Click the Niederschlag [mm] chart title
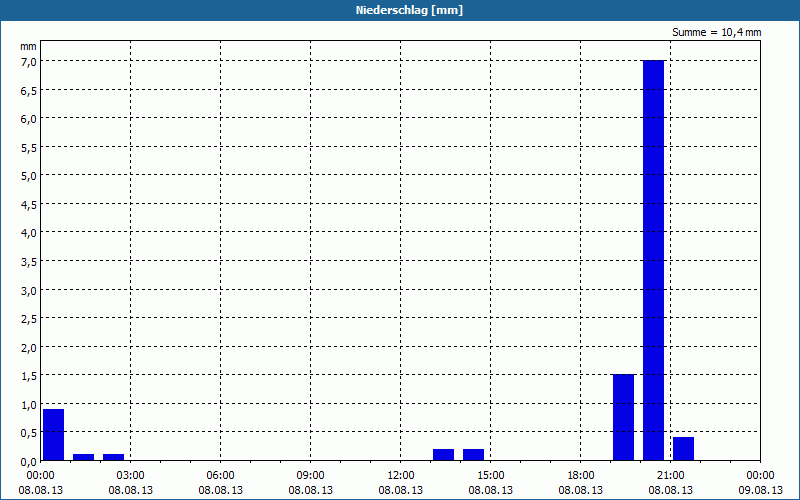Viewport: 800px width, 500px height. pyautogui.click(x=409, y=10)
